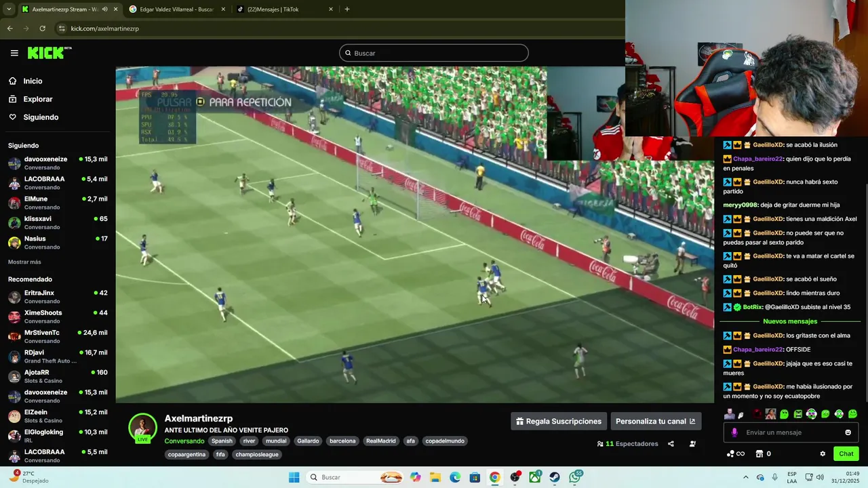View site information icon in address bar
Image resolution: width=868 pixels, height=488 pixels.
62,28
